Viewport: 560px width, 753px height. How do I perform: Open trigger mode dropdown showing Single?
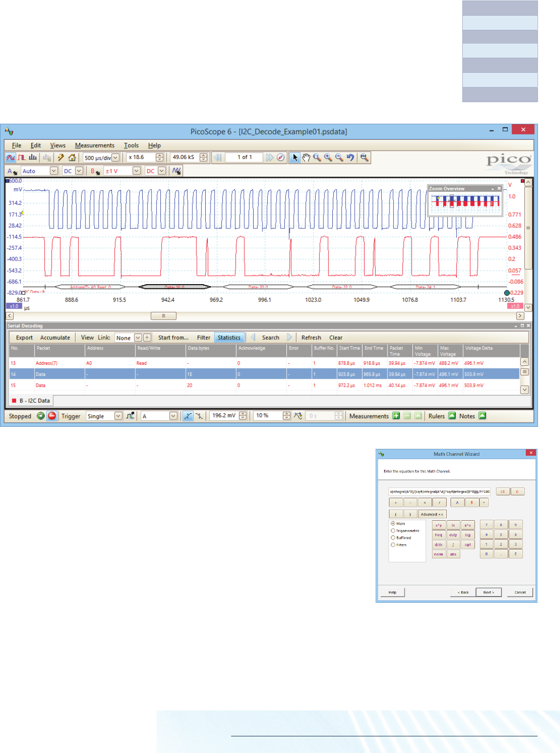pyautogui.click(x=118, y=416)
